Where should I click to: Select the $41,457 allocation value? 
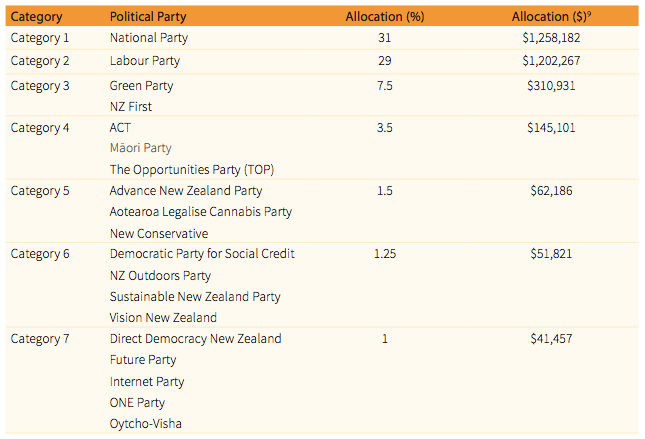pos(551,339)
